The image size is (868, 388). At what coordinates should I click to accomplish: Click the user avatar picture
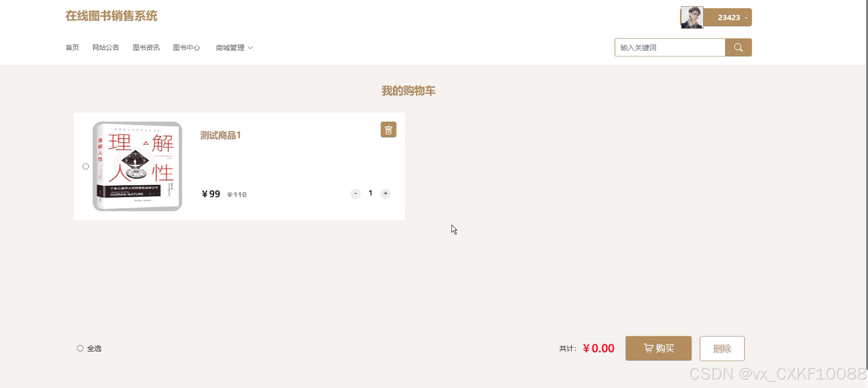[692, 18]
